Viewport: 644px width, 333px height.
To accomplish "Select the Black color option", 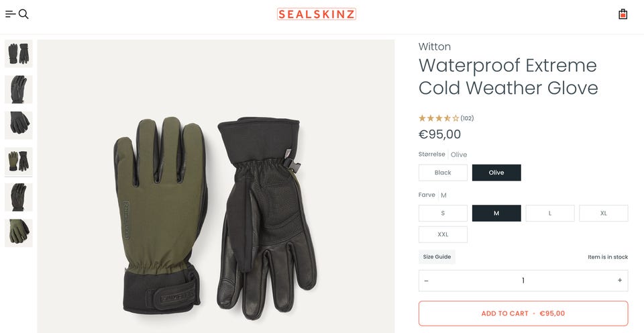I will (443, 173).
